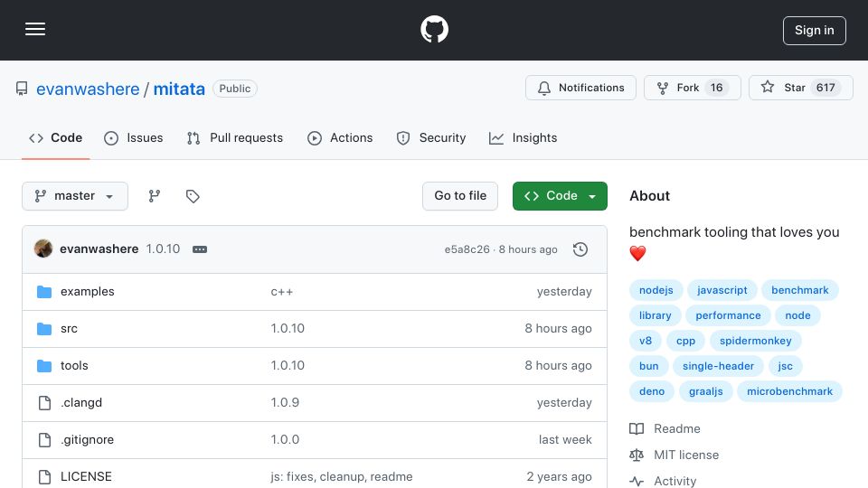Open latest commit message 1.0.10
Viewport: 868px width, 488px height.
pos(163,249)
